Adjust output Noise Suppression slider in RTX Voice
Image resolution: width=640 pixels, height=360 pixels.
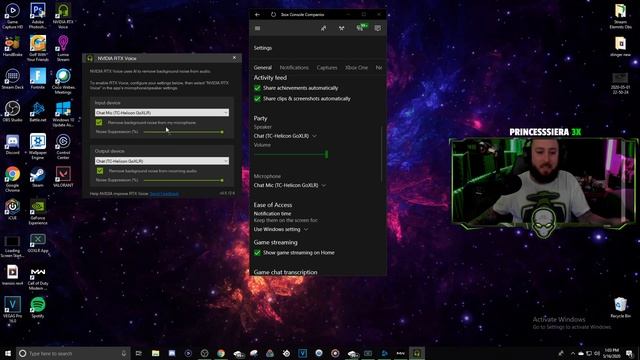click(183, 180)
